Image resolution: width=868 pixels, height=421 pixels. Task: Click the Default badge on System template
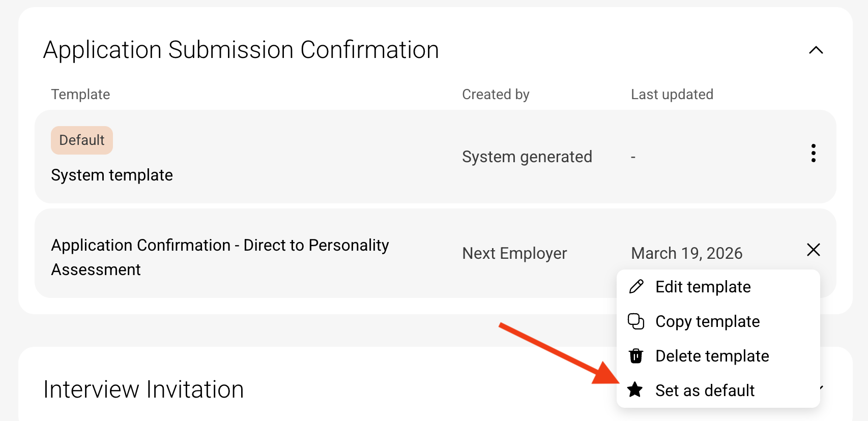[x=82, y=140]
